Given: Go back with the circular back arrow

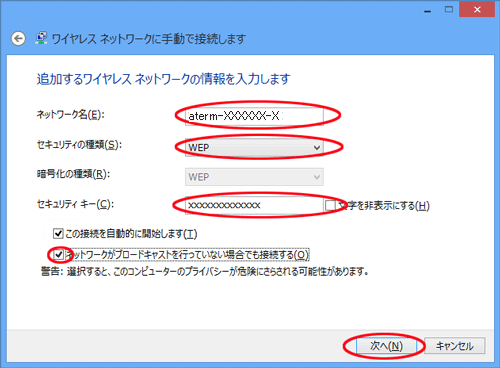Looking at the screenshot, I should point(18,39).
